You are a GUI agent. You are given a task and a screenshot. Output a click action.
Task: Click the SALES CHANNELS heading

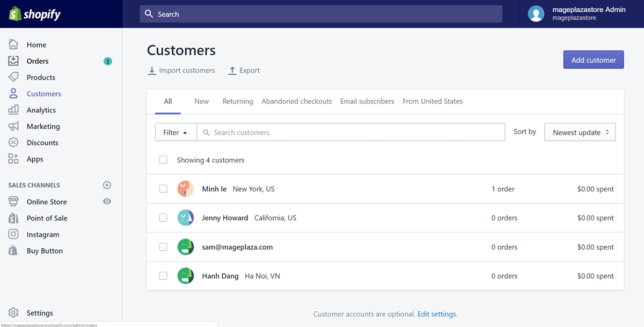[x=34, y=185]
